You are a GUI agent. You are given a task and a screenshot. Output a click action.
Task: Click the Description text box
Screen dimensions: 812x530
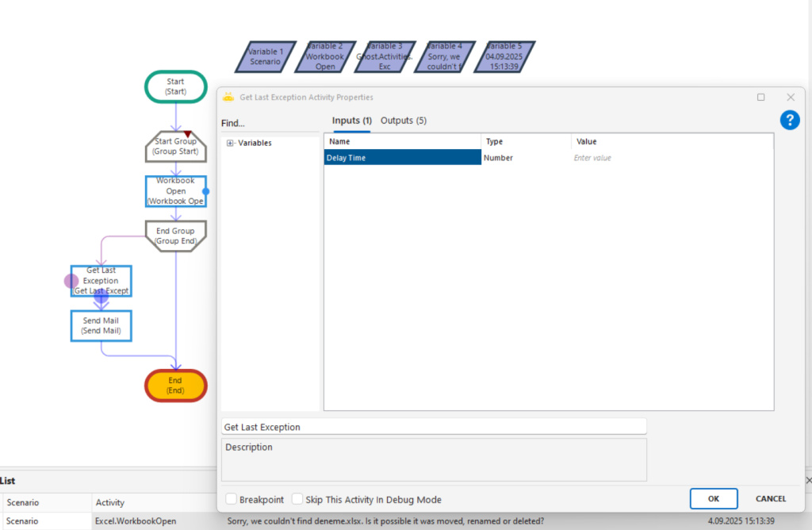tap(434, 459)
